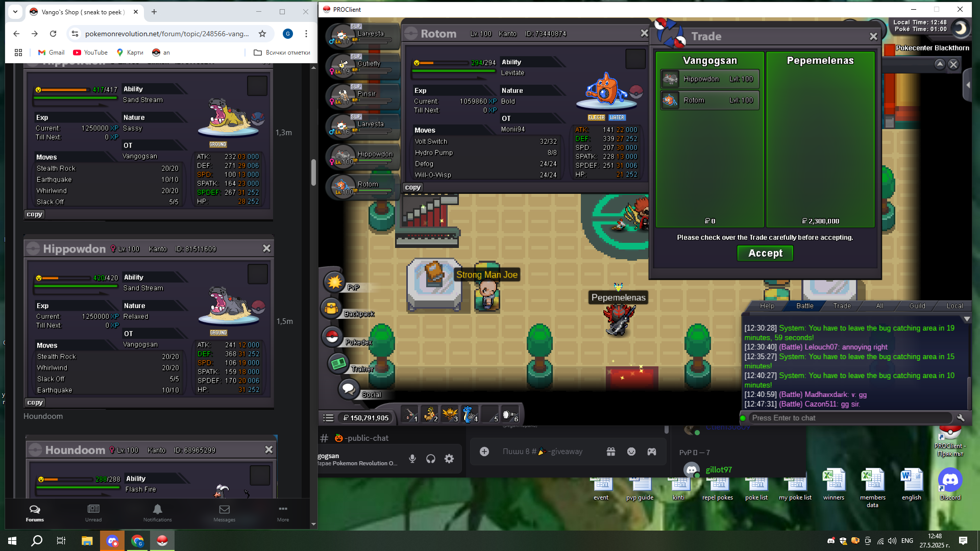Open Windows taskbar search
The image size is (980, 551).
(37, 541)
